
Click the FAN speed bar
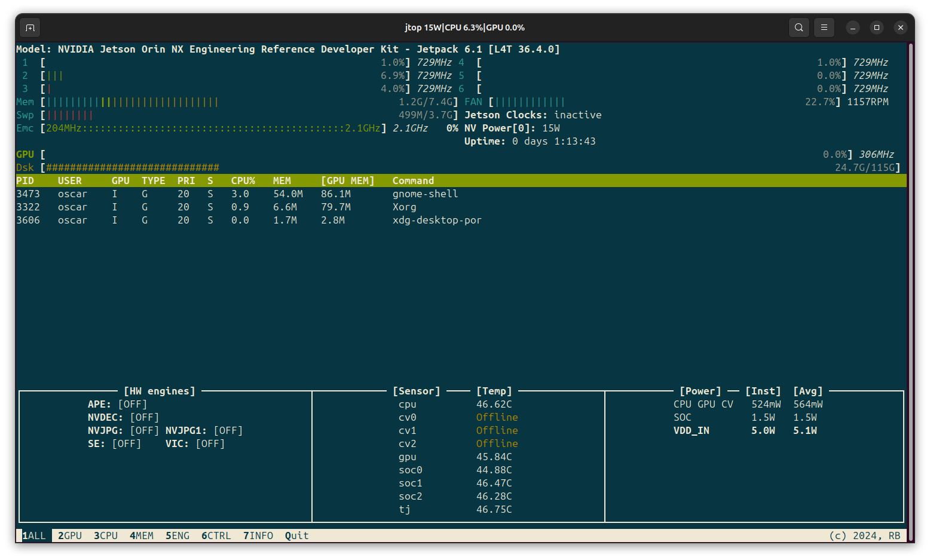665,102
